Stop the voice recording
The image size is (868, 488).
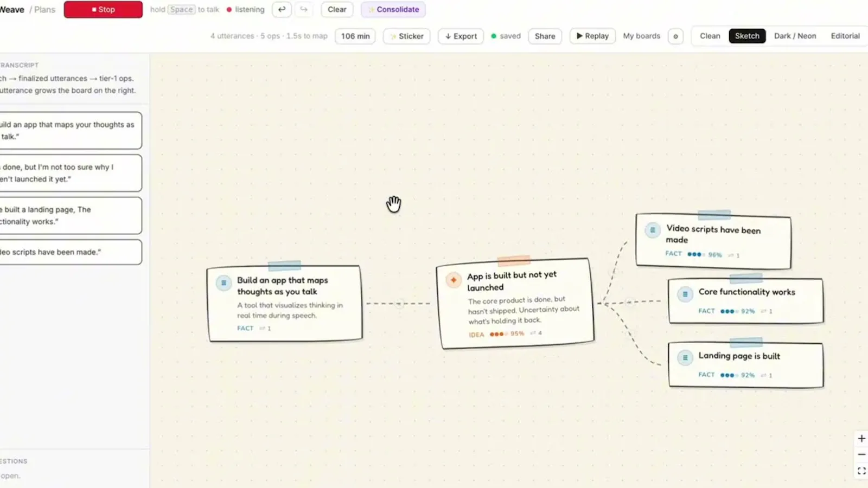tap(103, 9)
